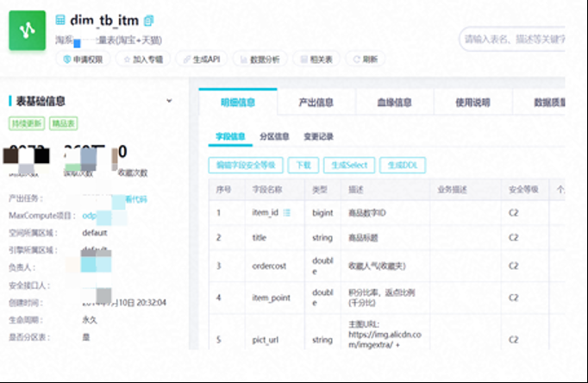
Task: Click the 持续更新 tag
Action: click(x=27, y=123)
